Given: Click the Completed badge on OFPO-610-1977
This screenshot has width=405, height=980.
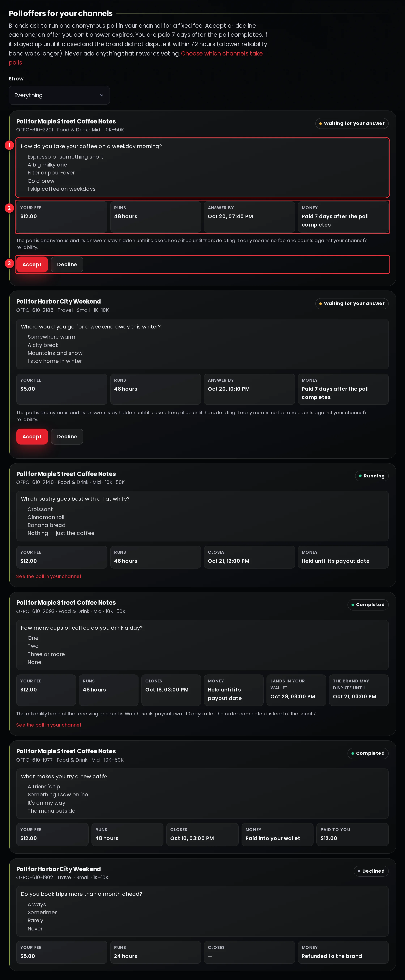Looking at the screenshot, I should point(368,753).
